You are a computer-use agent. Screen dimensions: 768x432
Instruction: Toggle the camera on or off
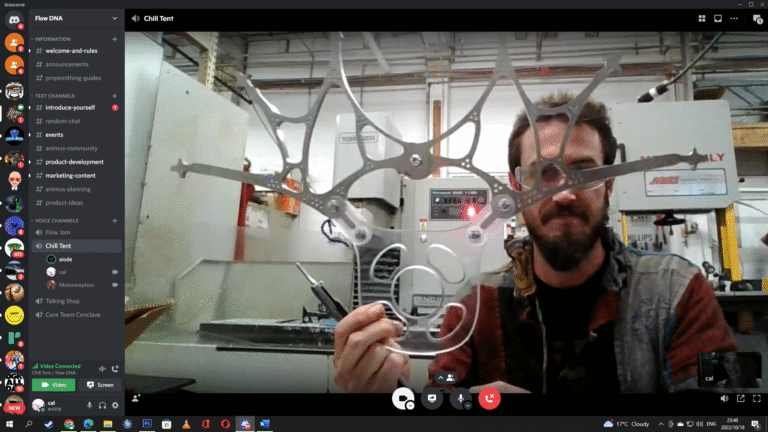point(403,398)
